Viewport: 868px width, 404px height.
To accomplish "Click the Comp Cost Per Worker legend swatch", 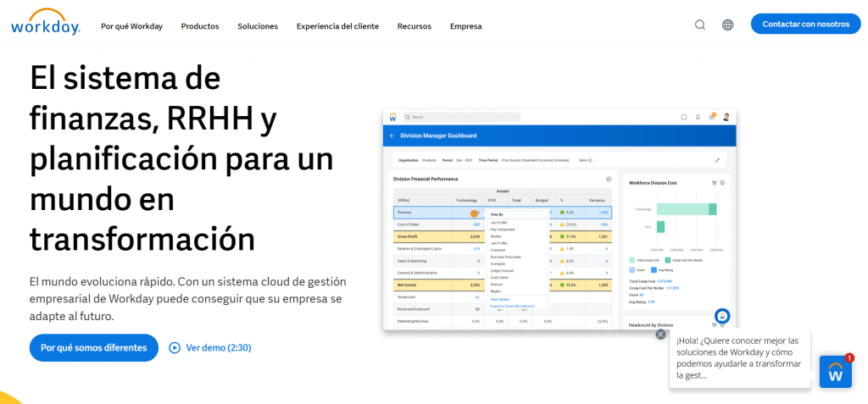I will 668,260.
